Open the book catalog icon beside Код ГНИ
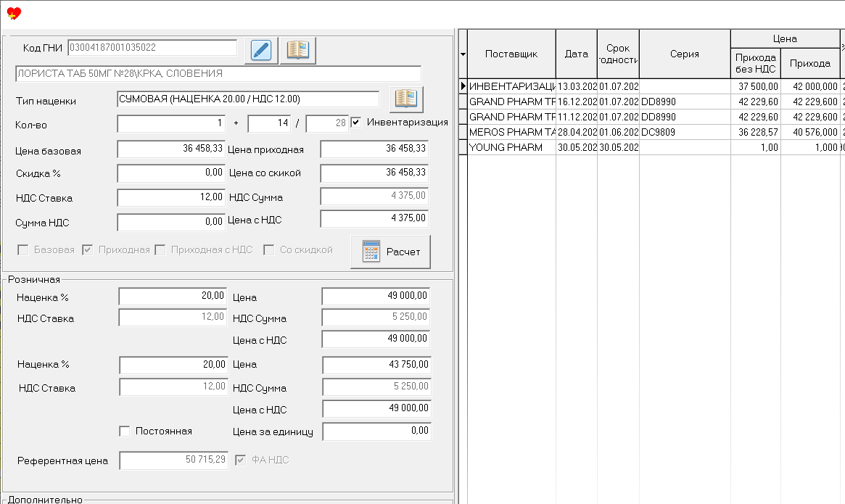 click(298, 51)
